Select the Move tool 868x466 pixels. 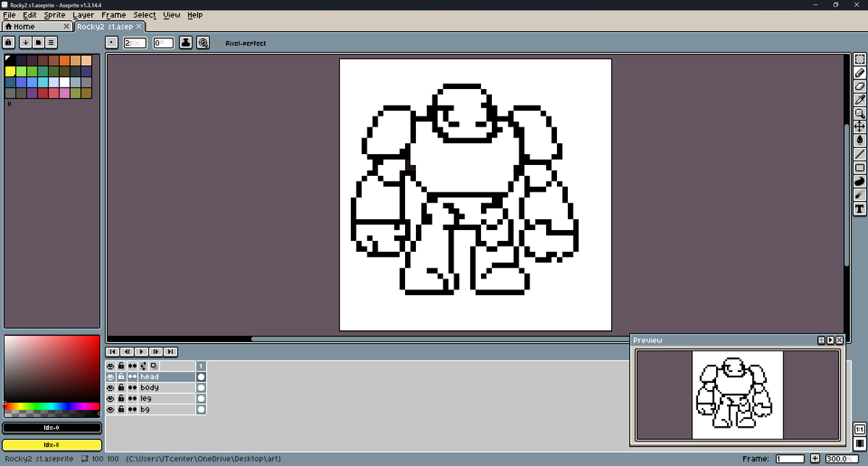click(860, 127)
